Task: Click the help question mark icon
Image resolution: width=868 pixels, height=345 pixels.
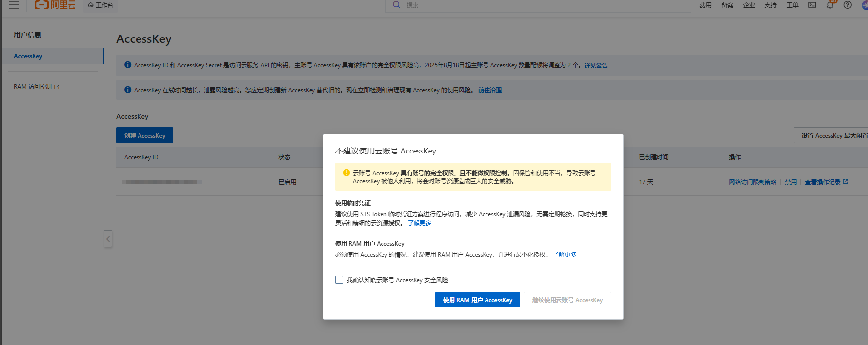Action: (847, 5)
